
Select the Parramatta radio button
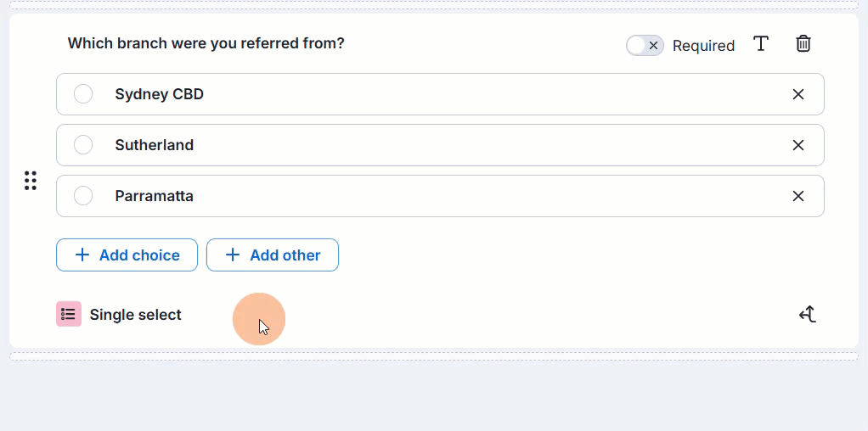[83, 196]
